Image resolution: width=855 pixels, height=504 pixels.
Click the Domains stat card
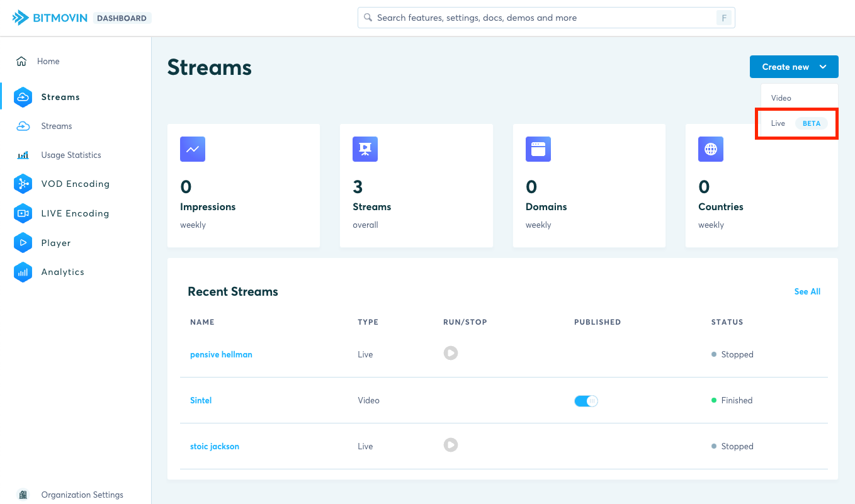589,186
